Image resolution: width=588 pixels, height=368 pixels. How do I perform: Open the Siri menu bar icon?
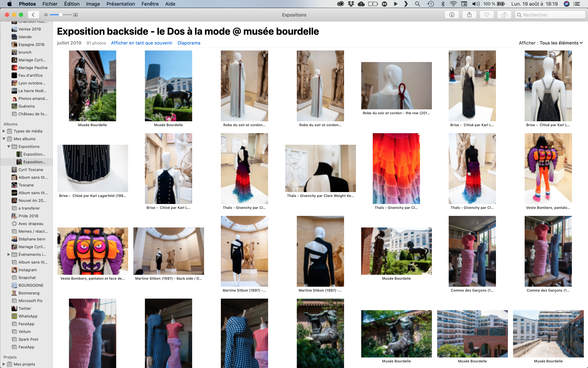pos(566,4)
